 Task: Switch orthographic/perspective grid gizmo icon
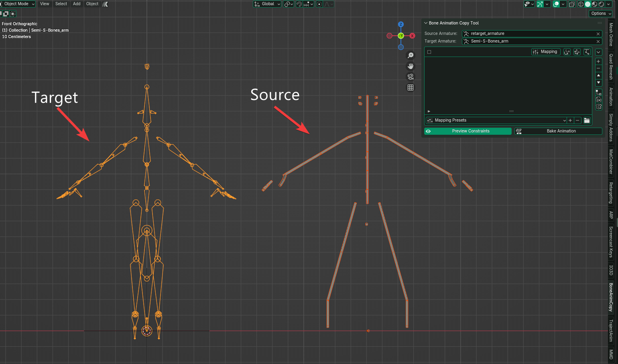tap(411, 87)
